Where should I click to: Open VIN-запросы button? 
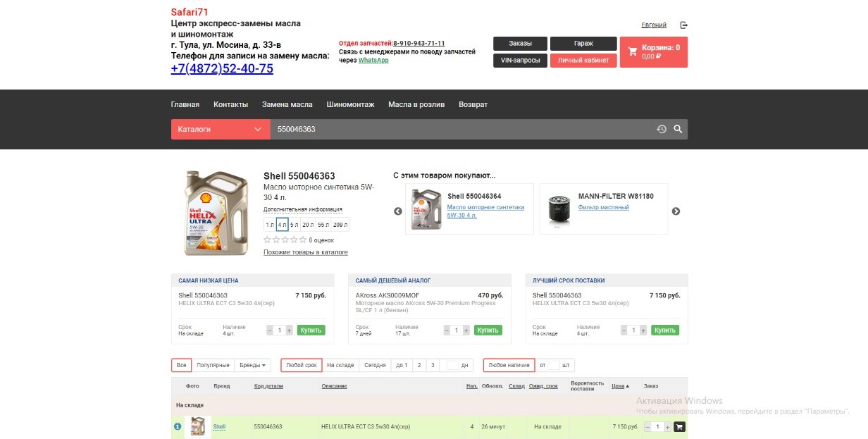(520, 61)
